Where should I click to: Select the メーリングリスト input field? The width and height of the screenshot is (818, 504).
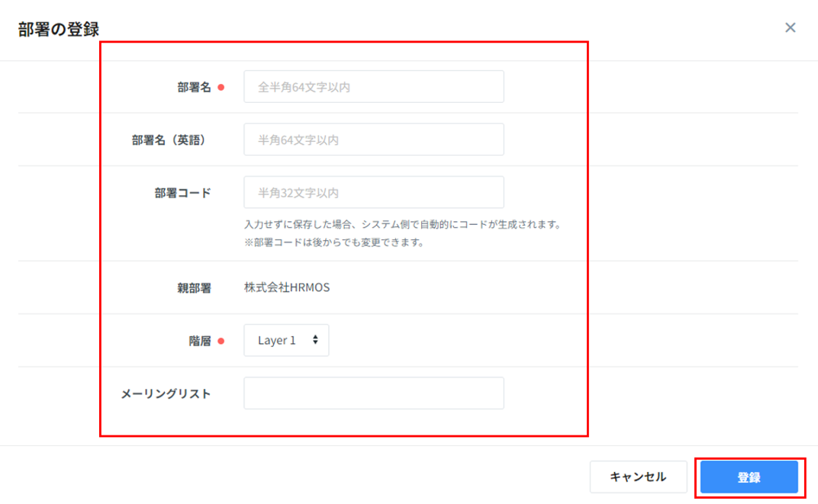click(x=373, y=393)
